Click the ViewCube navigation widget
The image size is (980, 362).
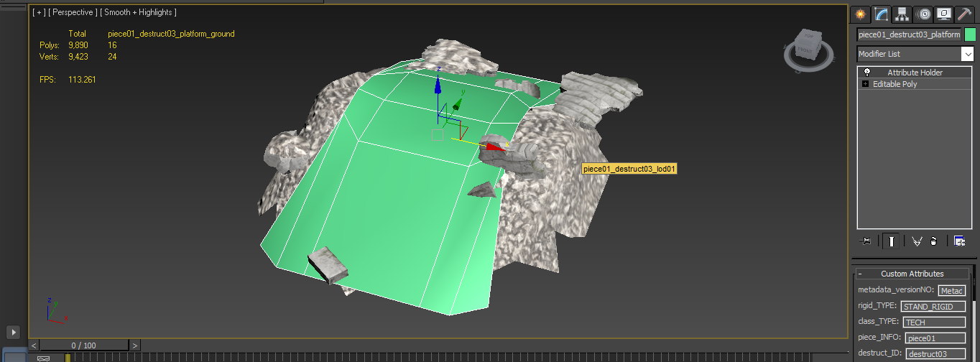(808, 49)
